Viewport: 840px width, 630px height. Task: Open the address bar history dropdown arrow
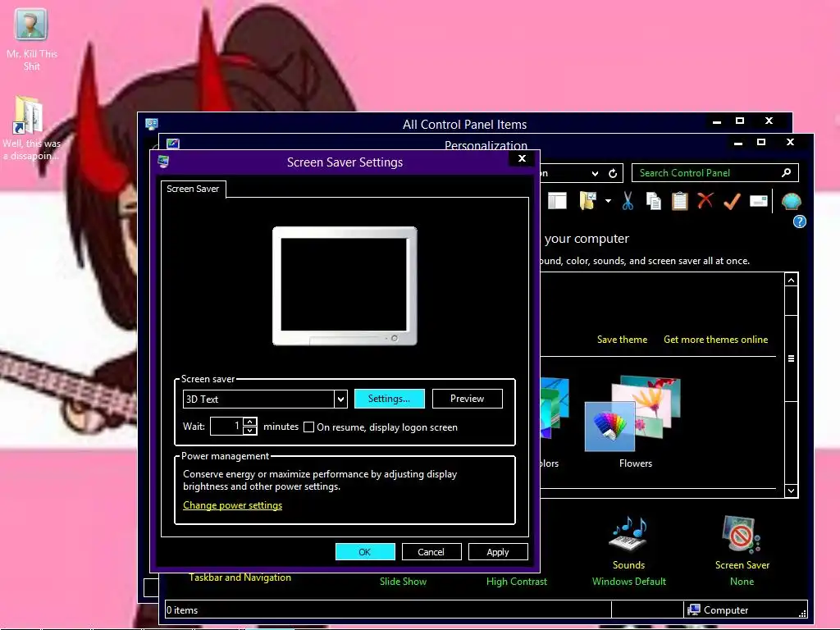(x=595, y=174)
